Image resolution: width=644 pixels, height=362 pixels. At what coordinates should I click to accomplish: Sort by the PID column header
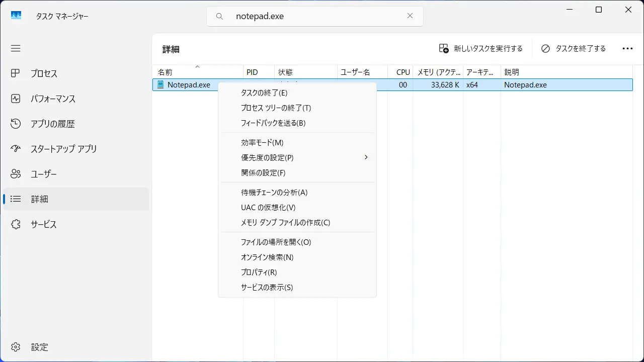(259, 72)
